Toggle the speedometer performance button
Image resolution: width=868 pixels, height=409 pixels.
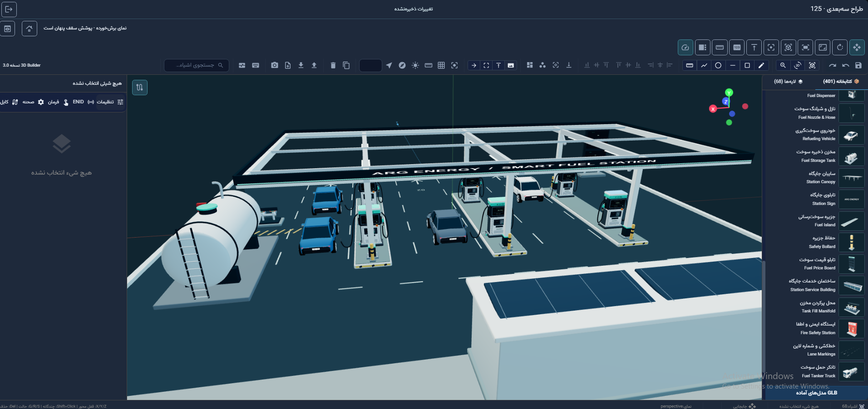tap(686, 47)
